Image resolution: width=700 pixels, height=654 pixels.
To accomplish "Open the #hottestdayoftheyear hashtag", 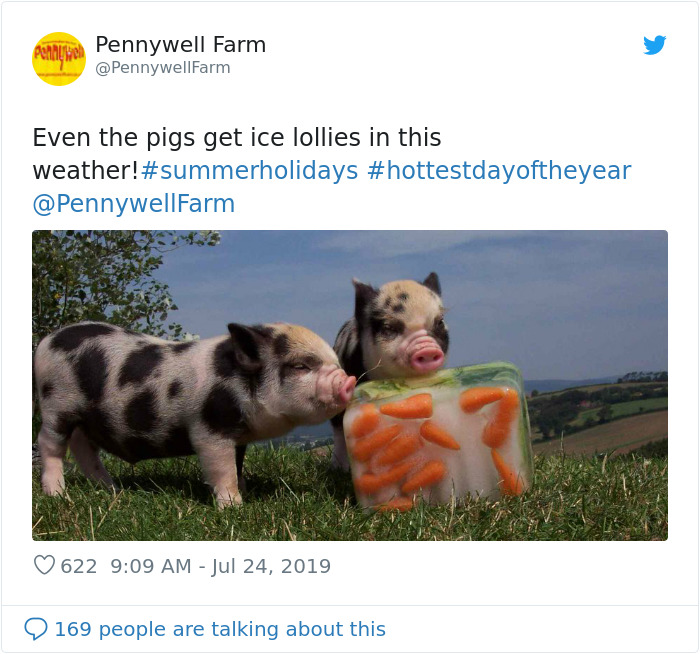I will click(x=499, y=171).
